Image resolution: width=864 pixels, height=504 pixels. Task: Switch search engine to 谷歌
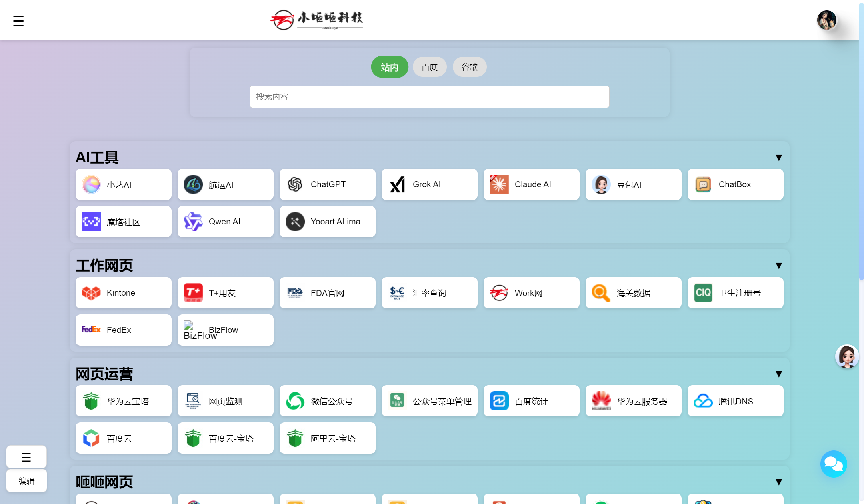(470, 67)
